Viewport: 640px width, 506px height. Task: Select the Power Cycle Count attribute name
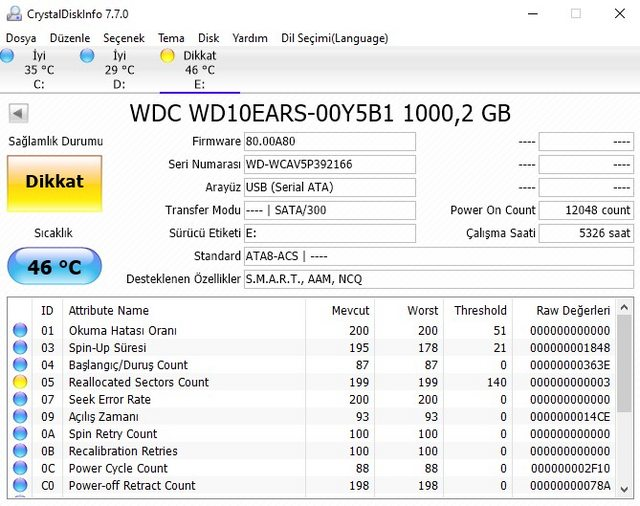click(118, 468)
